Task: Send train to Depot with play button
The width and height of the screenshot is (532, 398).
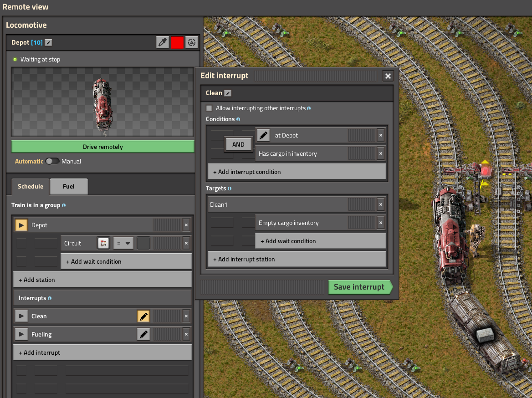Action: coord(21,225)
